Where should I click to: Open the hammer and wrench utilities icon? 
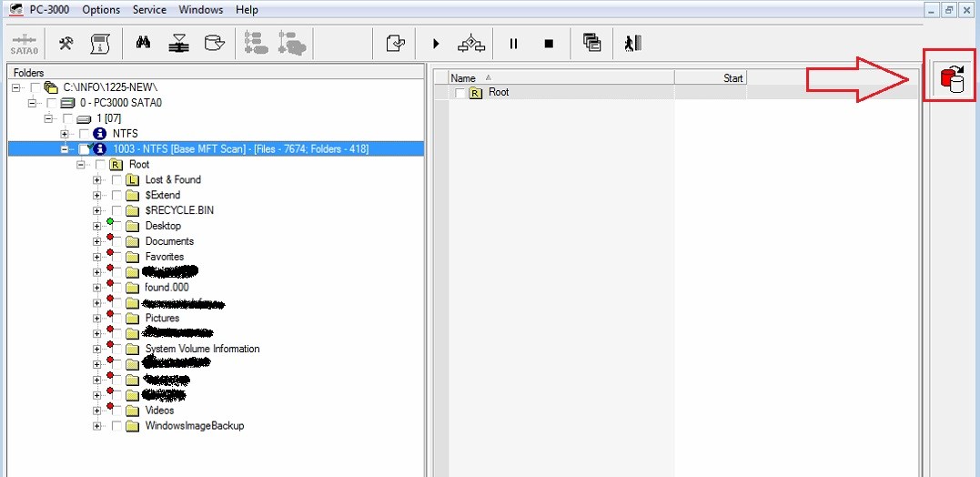pyautogui.click(x=66, y=43)
